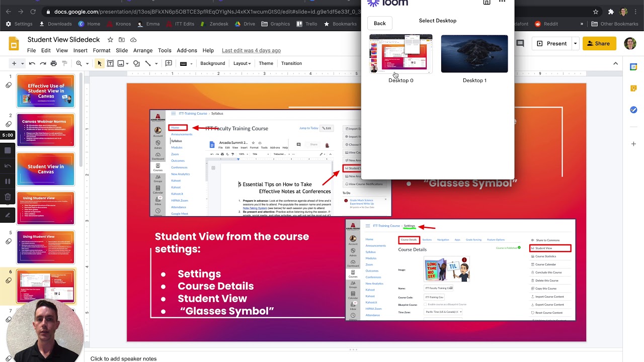
Task: Expand the Insert image dropdown arrow
Action: (128, 63)
